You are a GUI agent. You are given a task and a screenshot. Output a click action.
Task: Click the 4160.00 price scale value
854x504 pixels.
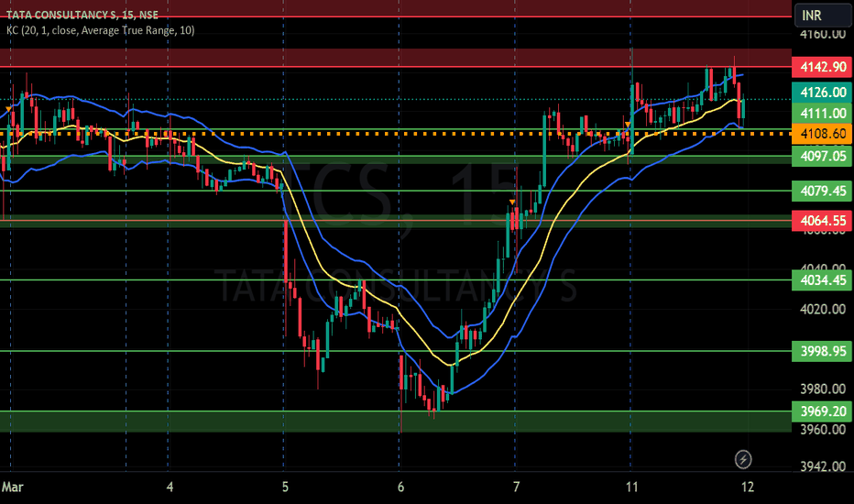point(823,35)
